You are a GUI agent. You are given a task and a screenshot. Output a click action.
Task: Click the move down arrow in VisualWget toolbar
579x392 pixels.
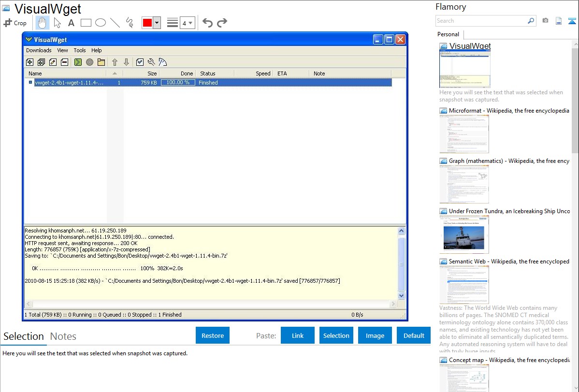click(x=126, y=62)
